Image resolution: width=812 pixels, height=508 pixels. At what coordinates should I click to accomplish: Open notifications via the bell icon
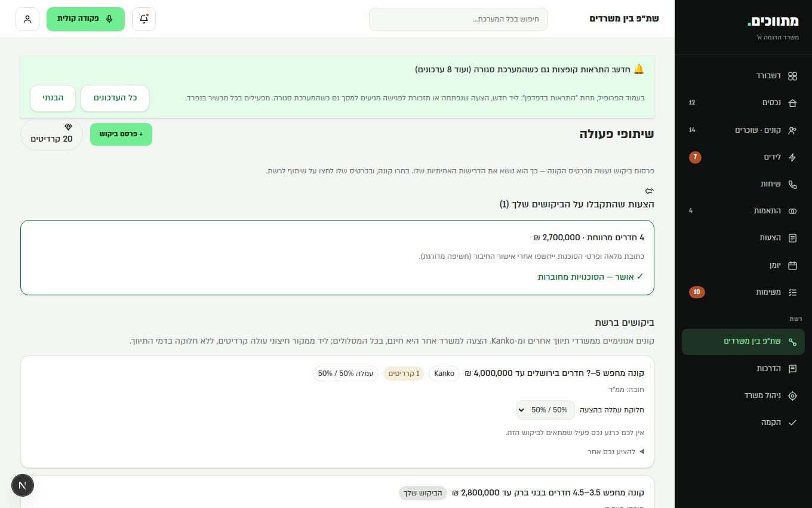(144, 19)
